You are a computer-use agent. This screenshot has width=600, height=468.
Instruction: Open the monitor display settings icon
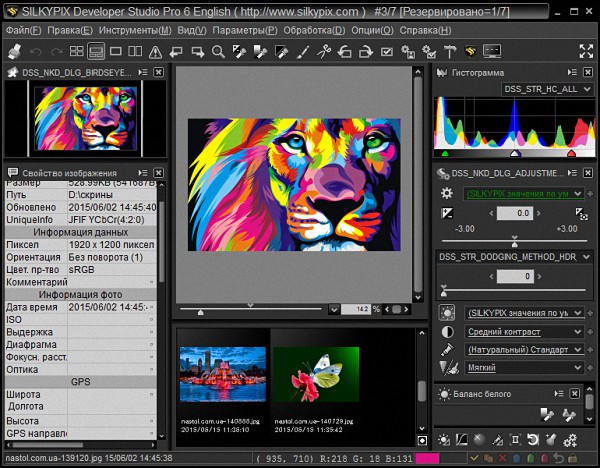[x=492, y=51]
